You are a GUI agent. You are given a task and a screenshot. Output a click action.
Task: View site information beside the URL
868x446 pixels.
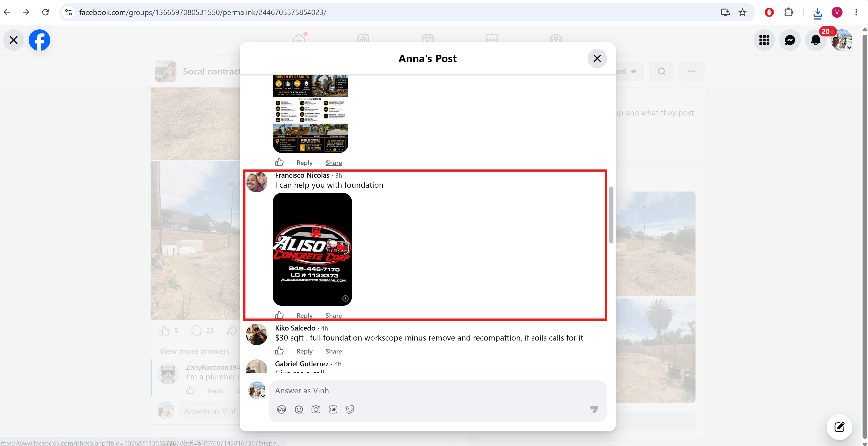(x=69, y=13)
